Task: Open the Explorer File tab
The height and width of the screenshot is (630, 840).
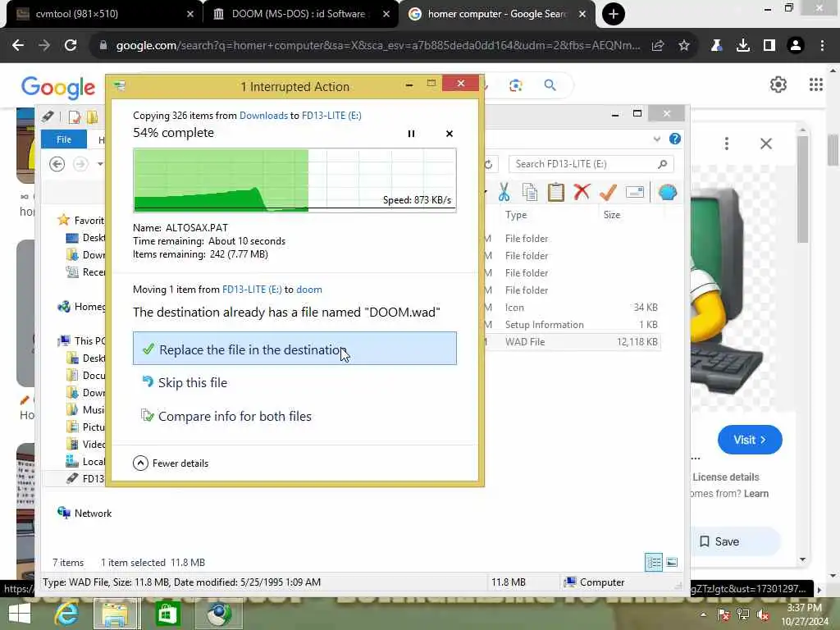Action: [x=64, y=139]
